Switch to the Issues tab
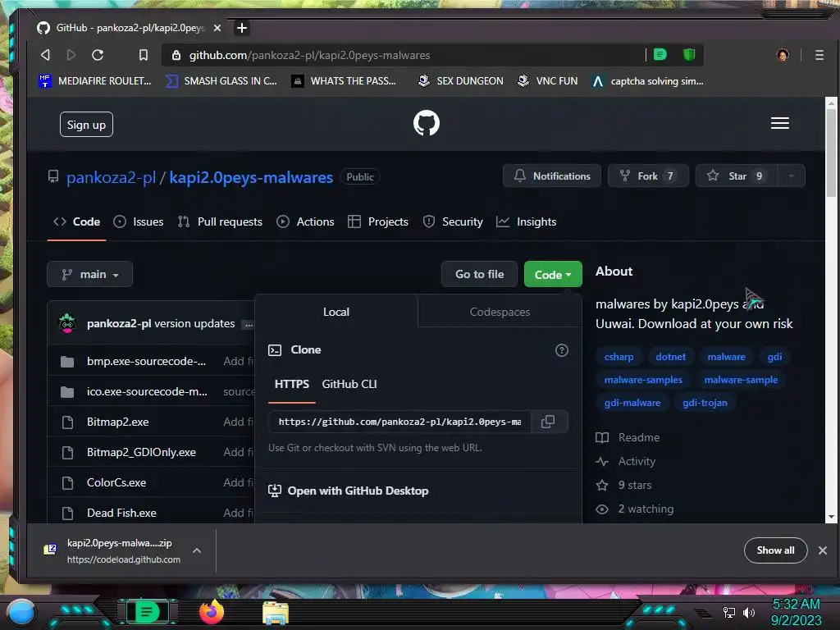The width and height of the screenshot is (840, 630). coord(139,221)
